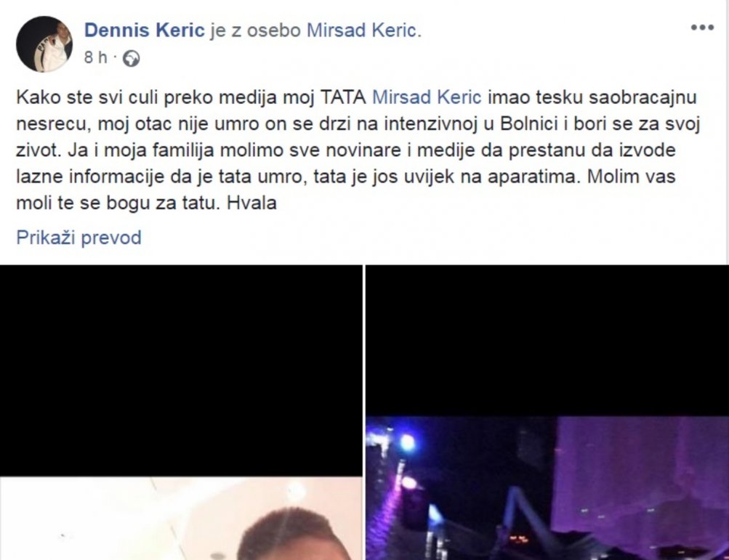Open Dennis Keric's profile picture
The width and height of the screenshot is (729, 560).
coord(44,44)
